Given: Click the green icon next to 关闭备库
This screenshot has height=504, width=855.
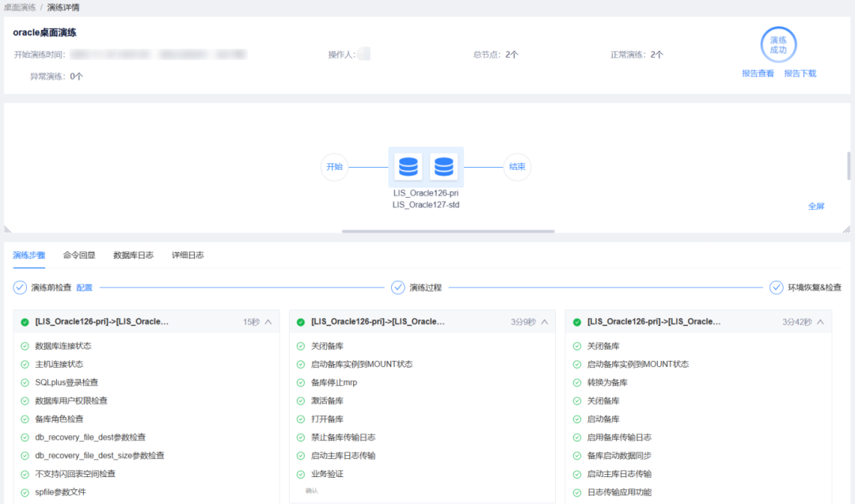Looking at the screenshot, I should (x=302, y=346).
